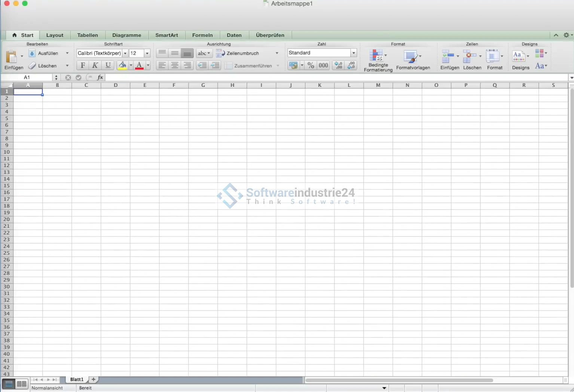Image resolution: width=574 pixels, height=392 pixels.
Task: Apply the red font color swatch
Action: (139, 65)
